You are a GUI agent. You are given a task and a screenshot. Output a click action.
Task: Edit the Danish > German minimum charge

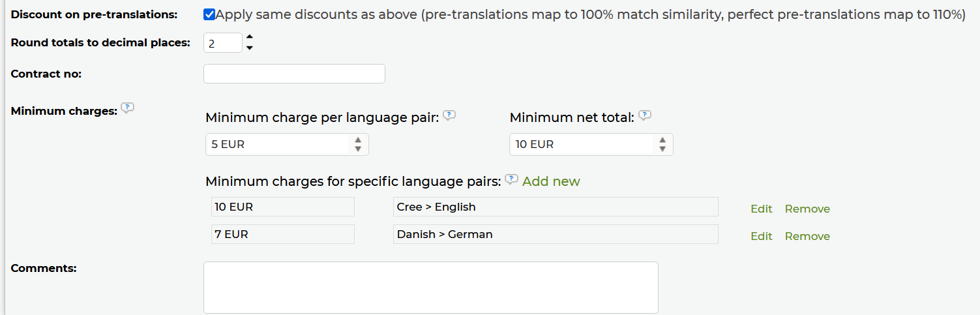[x=761, y=236]
